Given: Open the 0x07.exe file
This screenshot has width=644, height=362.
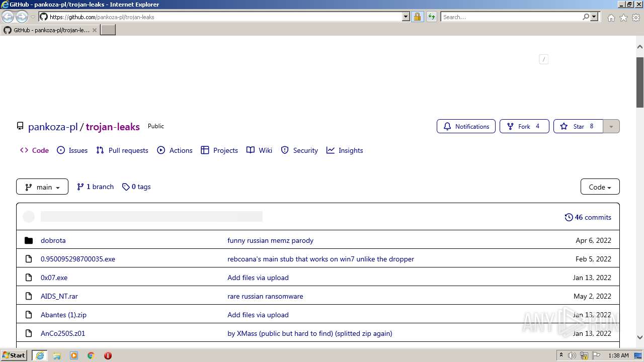Looking at the screenshot, I should (54, 278).
